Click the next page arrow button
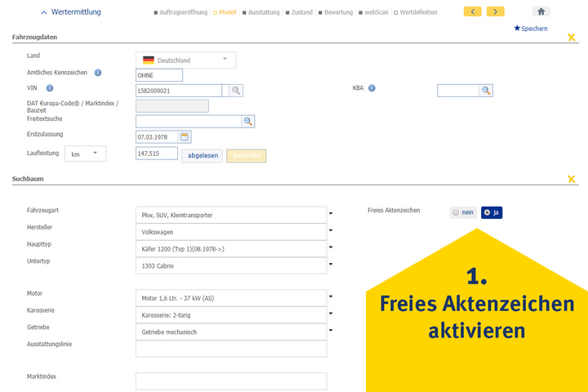Viewport: 588px width, 392px height. coord(495,11)
